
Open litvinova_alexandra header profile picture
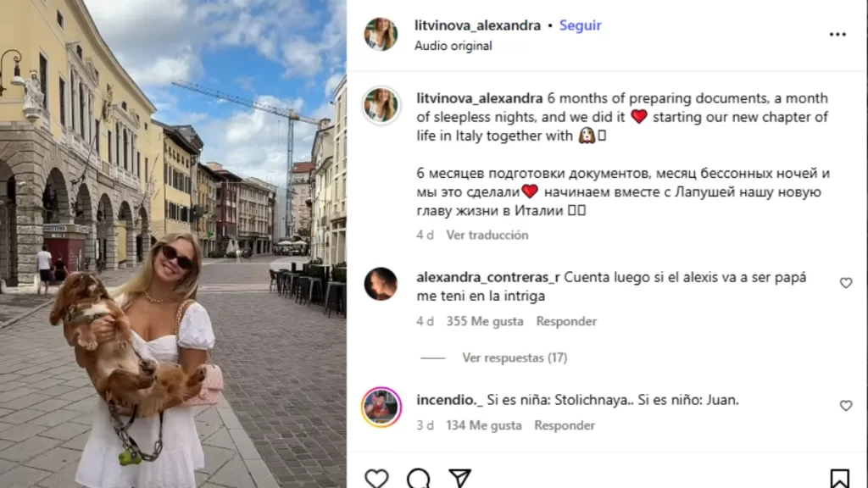pyautogui.click(x=381, y=34)
